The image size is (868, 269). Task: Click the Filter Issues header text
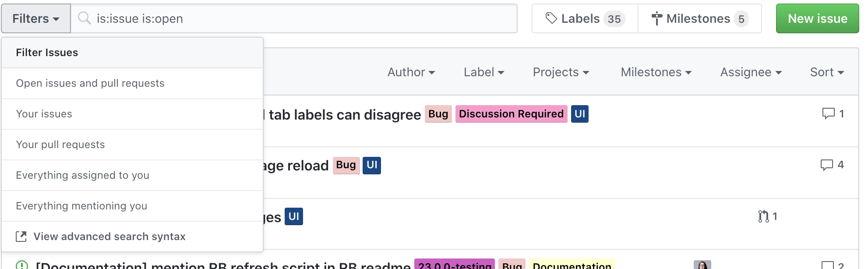(47, 53)
